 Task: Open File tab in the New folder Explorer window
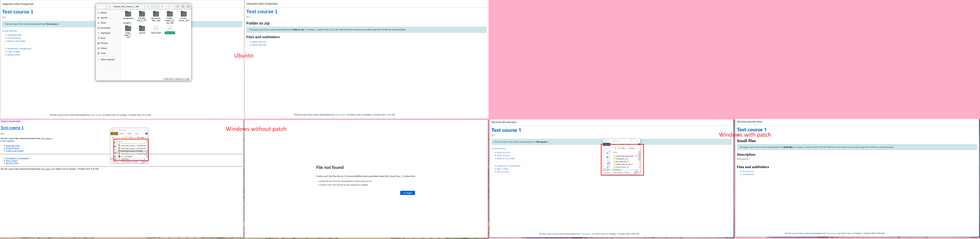click(114, 134)
